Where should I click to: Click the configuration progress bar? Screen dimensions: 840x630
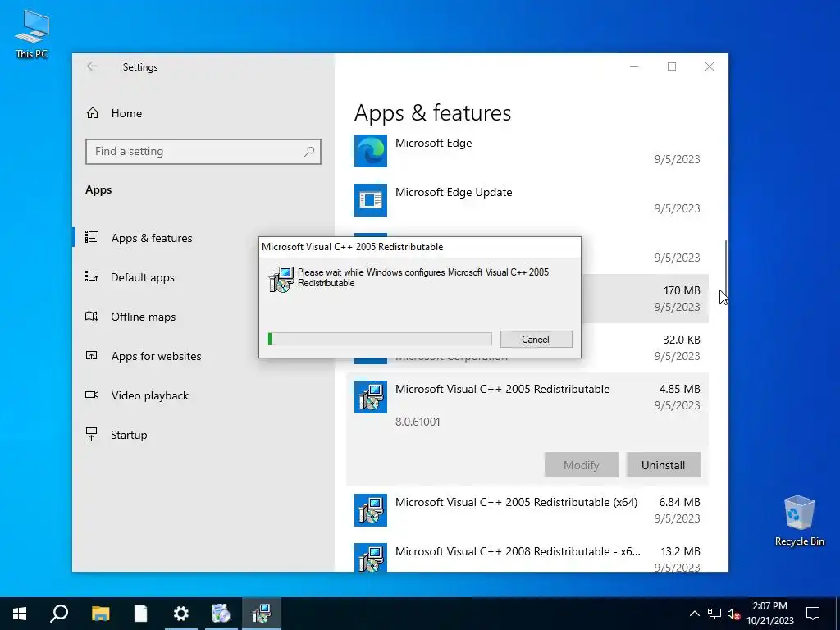coord(380,339)
